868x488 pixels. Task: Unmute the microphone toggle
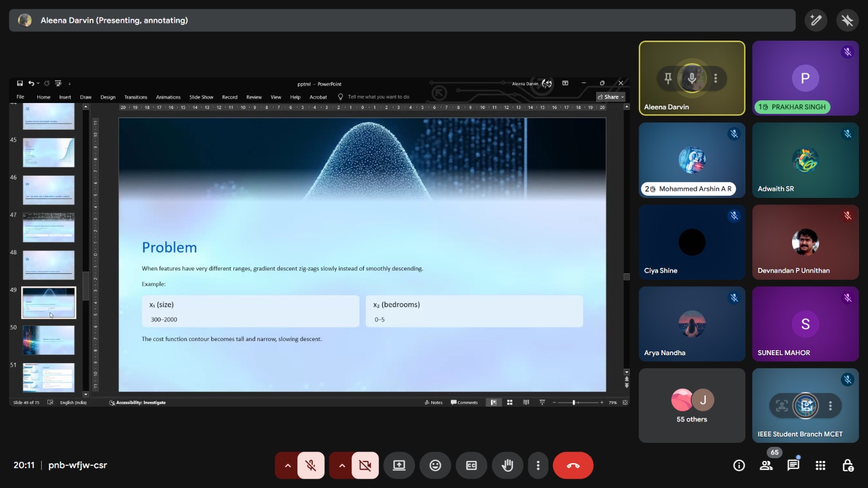pos(311,465)
